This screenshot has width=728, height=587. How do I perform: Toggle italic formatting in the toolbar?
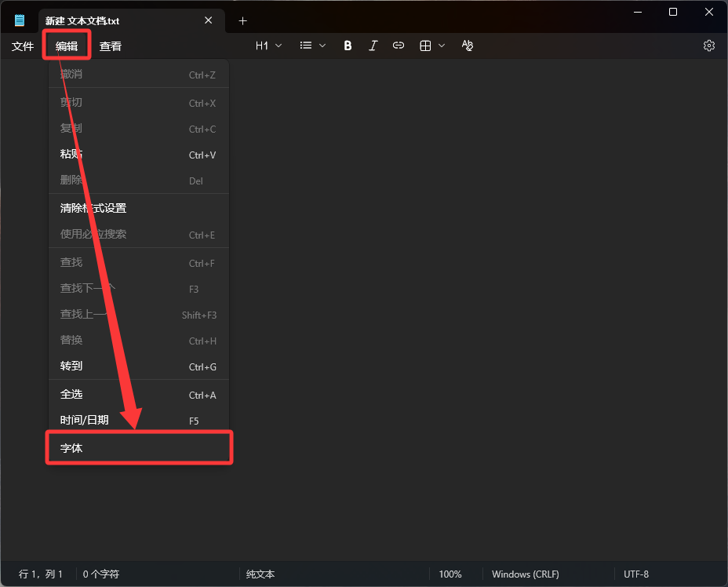[x=373, y=46]
